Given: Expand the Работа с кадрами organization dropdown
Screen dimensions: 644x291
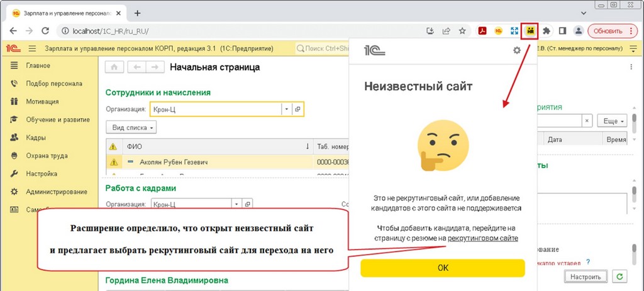Looking at the screenshot, I should pyautogui.click(x=236, y=204).
